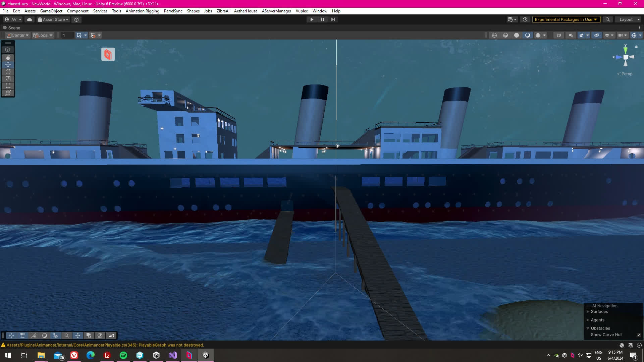Screen dimensions: 644x362
Task: Open the GameObject menu
Action: (51, 11)
